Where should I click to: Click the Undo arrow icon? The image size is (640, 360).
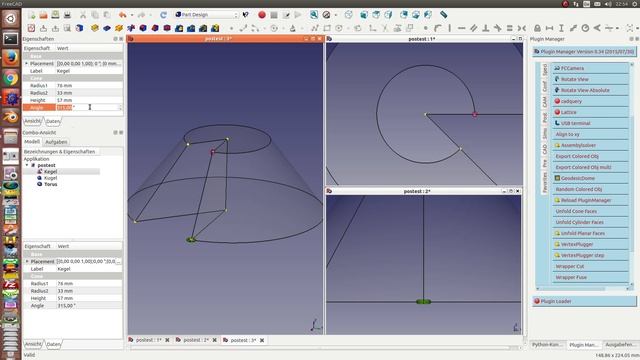tap(122, 15)
